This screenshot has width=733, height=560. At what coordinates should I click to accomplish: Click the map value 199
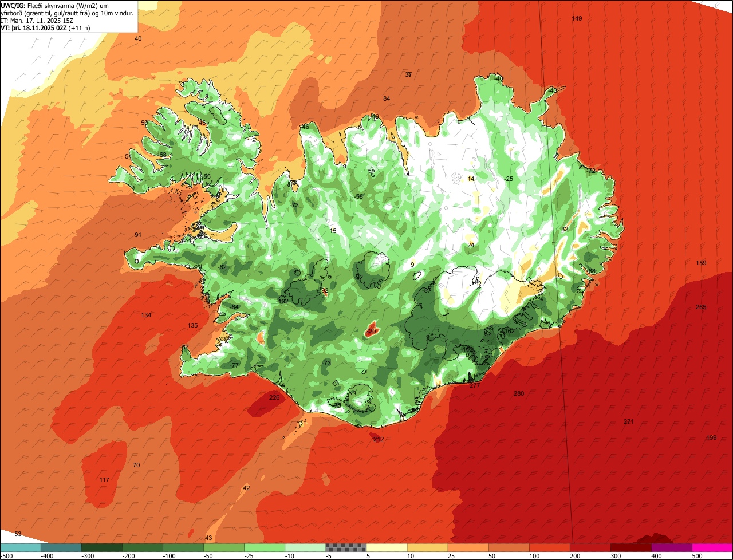711,437
